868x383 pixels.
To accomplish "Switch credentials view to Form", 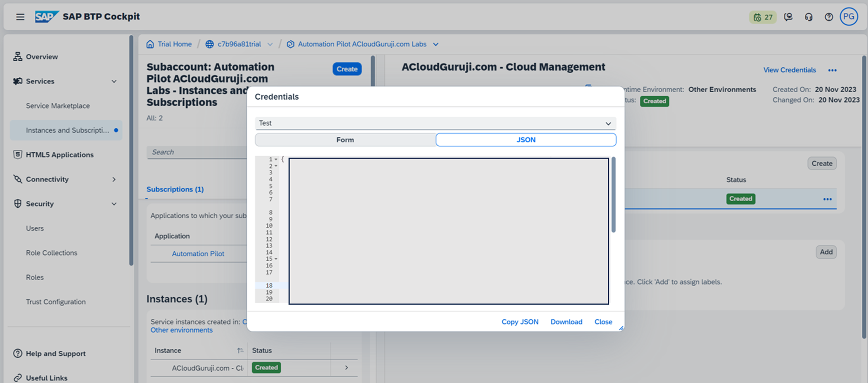I will pyautogui.click(x=345, y=140).
